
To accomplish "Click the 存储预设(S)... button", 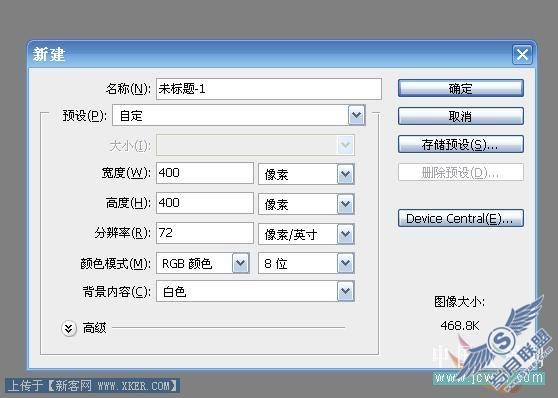I will [460, 144].
